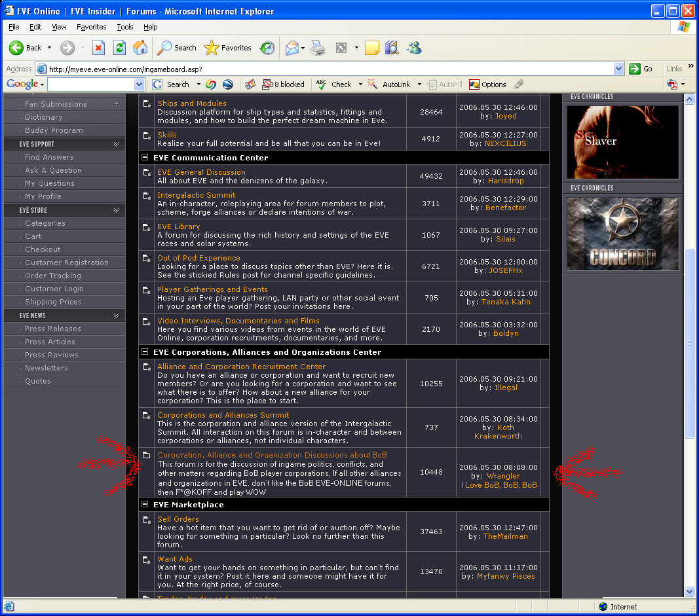
Task: Click the Google toolbar search input
Action: tap(91, 84)
